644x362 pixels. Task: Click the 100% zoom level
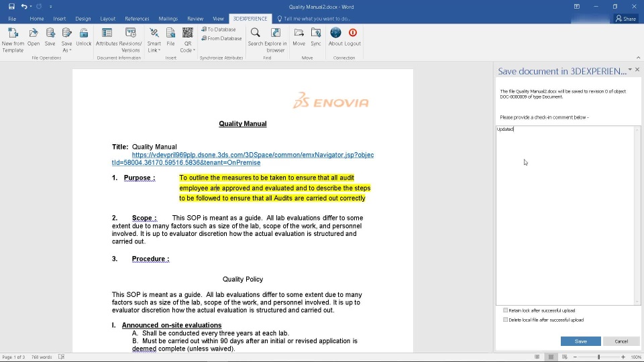(x=636, y=357)
